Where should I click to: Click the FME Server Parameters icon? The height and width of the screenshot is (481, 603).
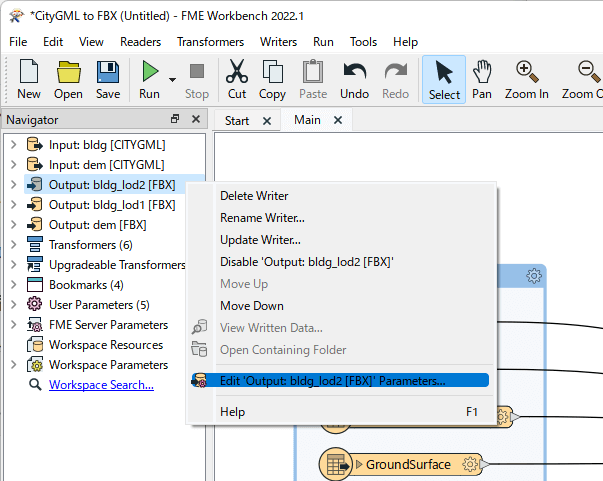pyautogui.click(x=35, y=325)
